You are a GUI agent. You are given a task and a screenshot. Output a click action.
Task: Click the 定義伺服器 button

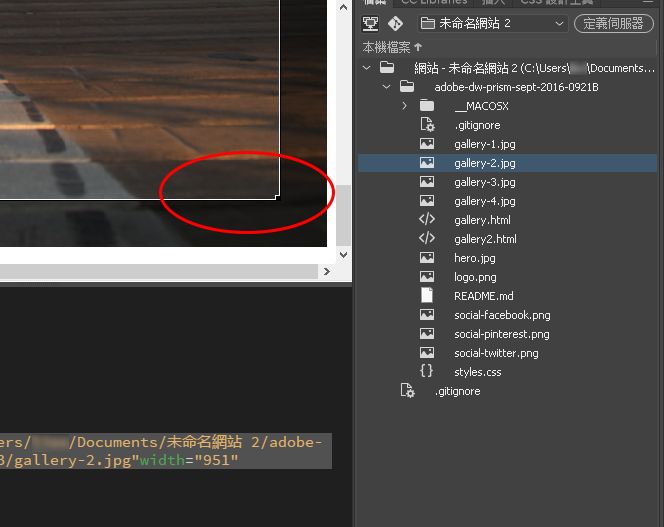[614, 23]
